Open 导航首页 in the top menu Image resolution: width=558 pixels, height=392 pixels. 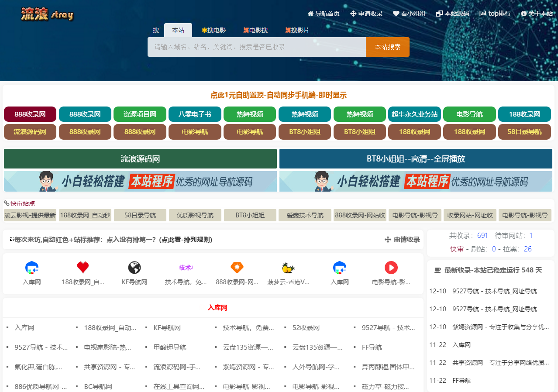pyautogui.click(x=324, y=14)
